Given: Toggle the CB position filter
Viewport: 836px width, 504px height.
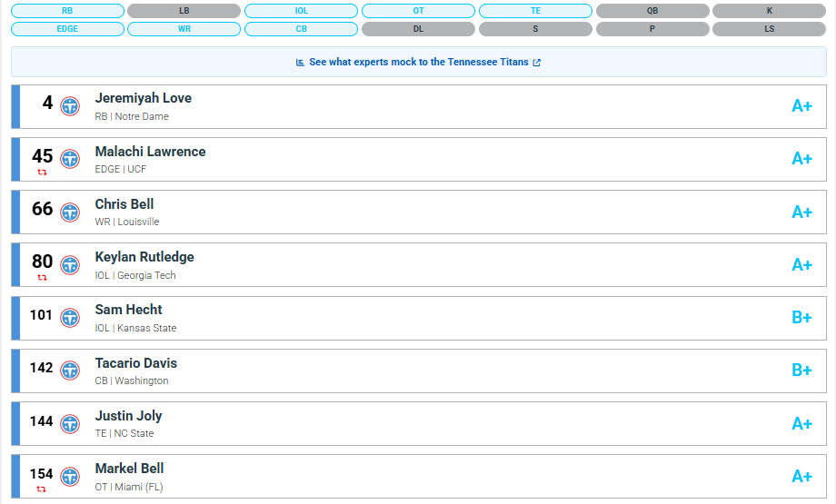Looking at the screenshot, I should [x=302, y=29].
